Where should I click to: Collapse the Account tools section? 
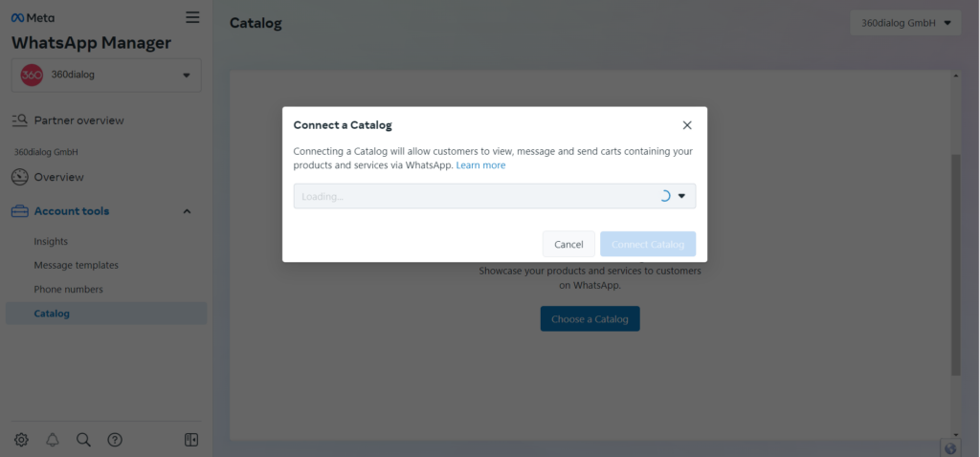tap(187, 211)
